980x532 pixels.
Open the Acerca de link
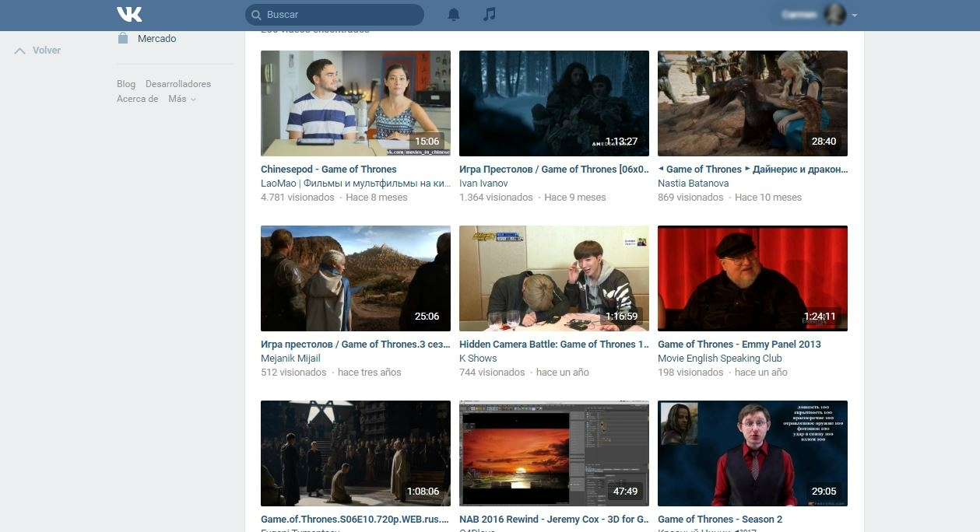point(138,99)
